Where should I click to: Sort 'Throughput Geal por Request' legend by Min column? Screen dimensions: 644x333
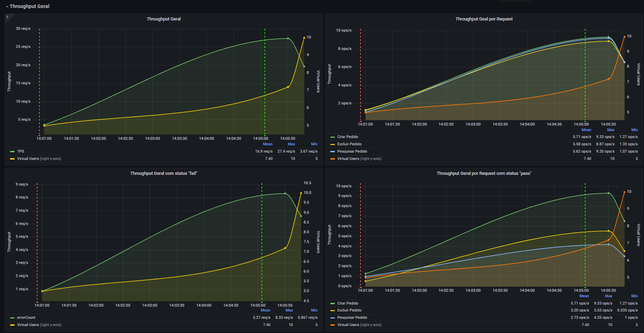634,130
